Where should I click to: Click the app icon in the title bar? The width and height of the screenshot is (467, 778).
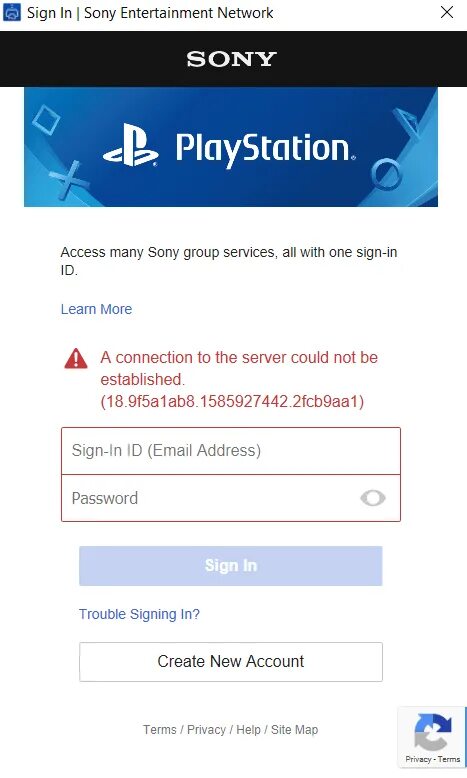point(12,12)
